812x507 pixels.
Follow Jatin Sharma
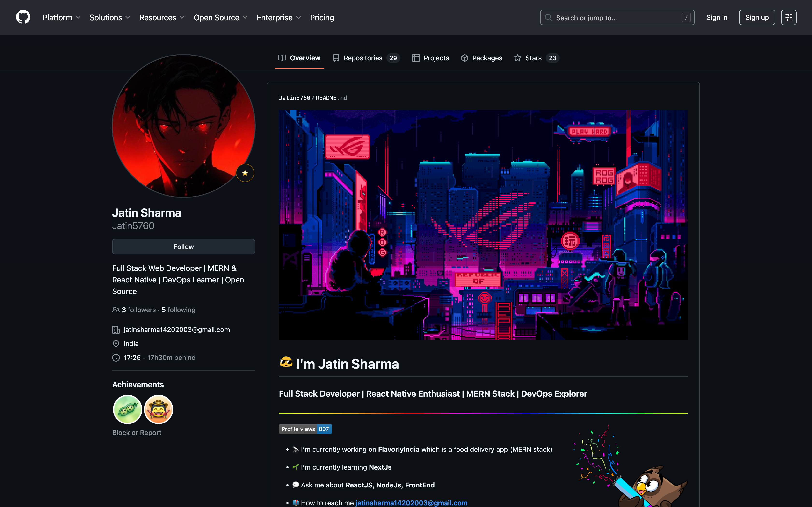pos(183,247)
